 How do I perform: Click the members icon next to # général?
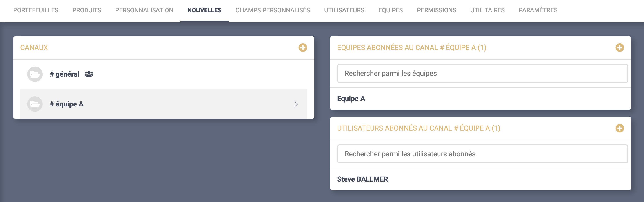tap(89, 74)
